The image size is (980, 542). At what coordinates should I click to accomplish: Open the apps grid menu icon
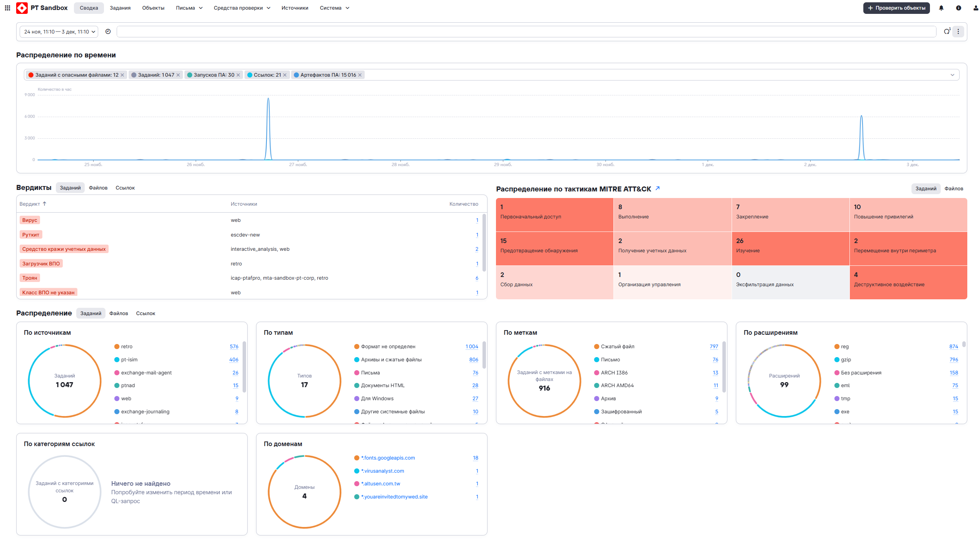click(7, 8)
